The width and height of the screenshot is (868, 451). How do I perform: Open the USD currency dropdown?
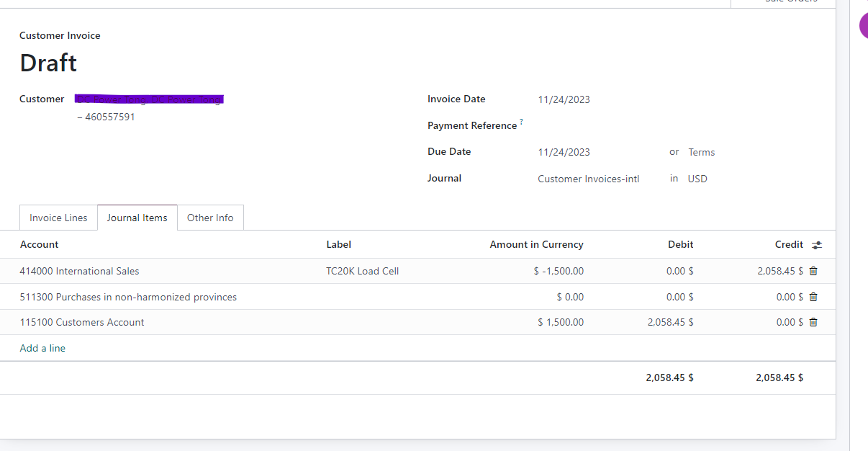click(697, 179)
